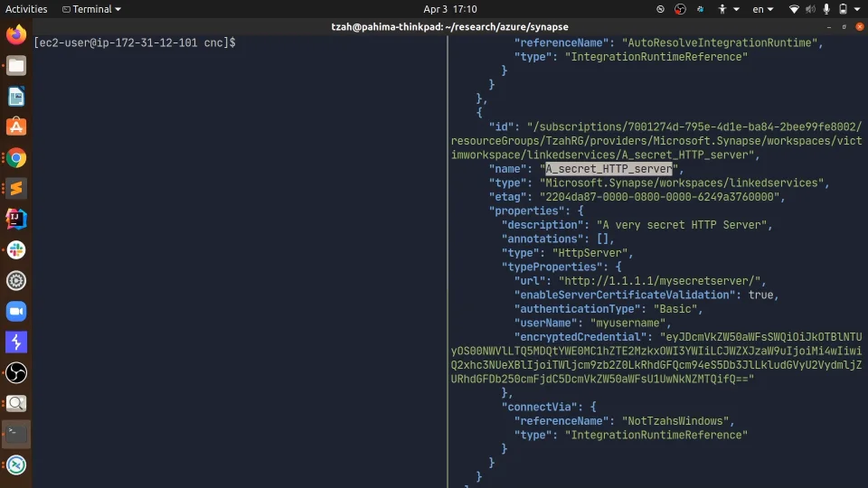Click the "typeProperties": { line
This screenshot has width=868, height=488.
[561, 267]
